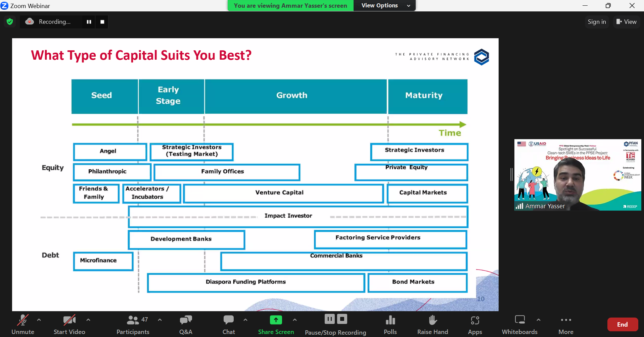This screenshot has width=644, height=337.
Task: Open the Polls panel
Action: click(390, 324)
